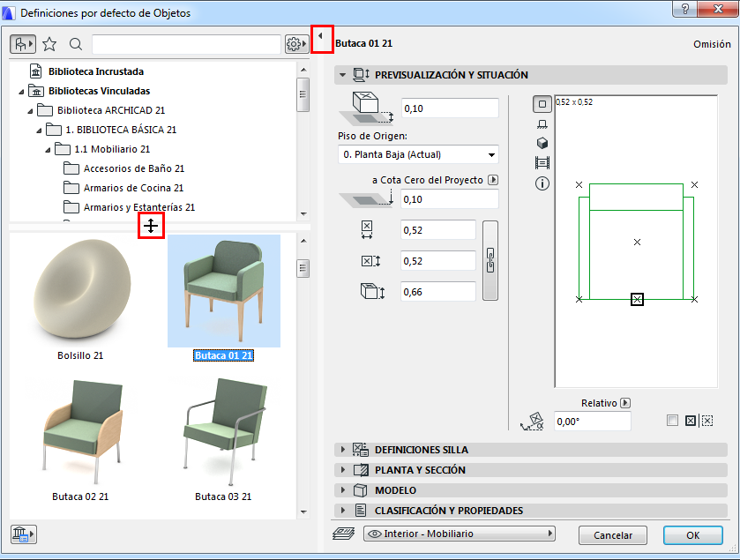Select the 2D symbol preview icon
The width and height of the screenshot is (740, 560).
tap(542, 104)
